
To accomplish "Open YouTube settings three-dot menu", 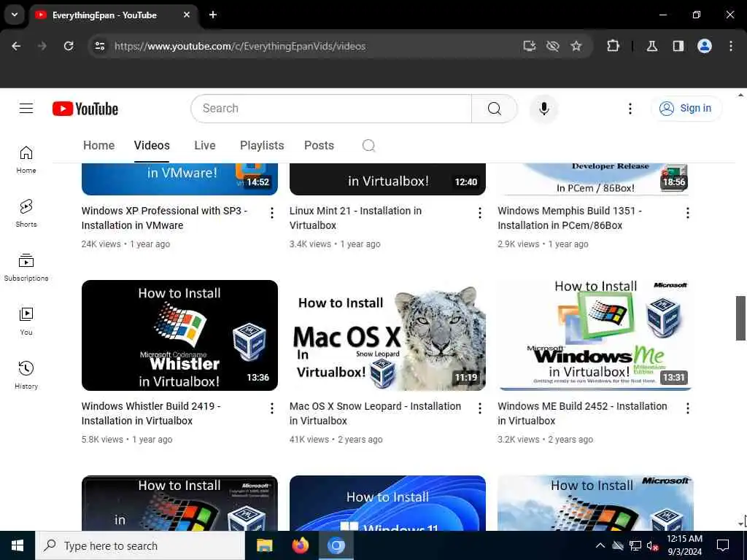I will tap(630, 109).
